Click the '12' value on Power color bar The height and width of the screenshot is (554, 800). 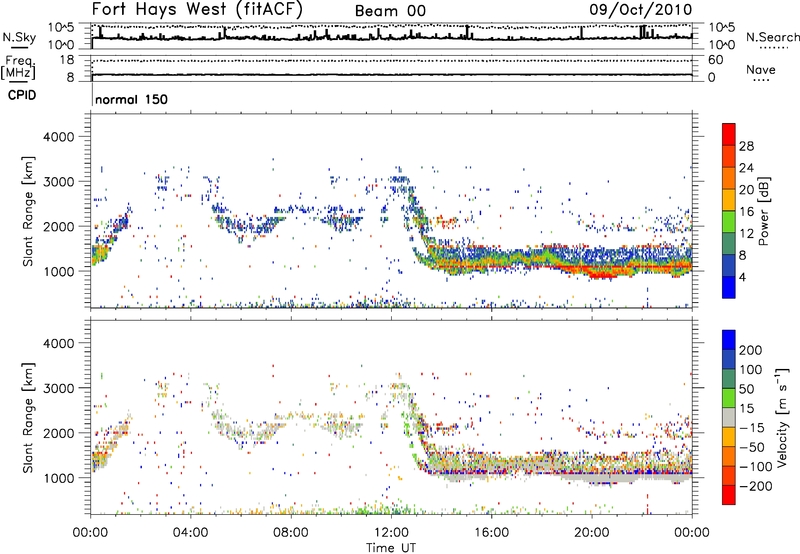[746, 234]
